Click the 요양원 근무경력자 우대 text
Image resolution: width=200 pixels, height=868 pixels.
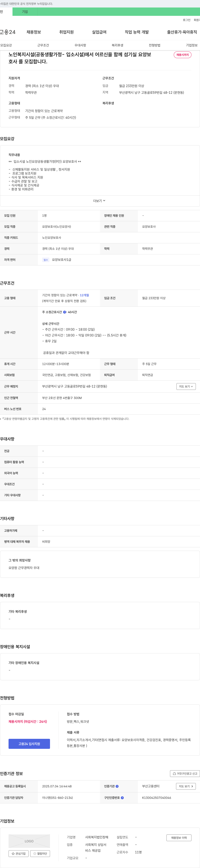coord(24,568)
